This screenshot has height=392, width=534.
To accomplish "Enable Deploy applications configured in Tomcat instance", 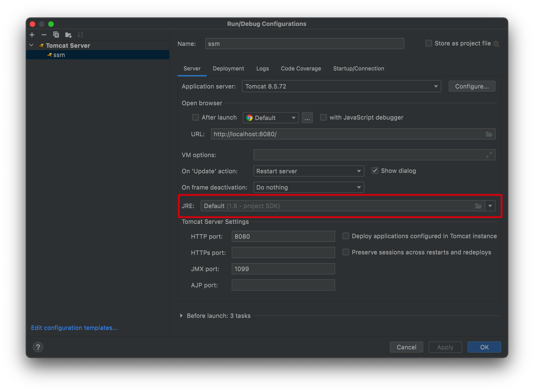I will 346,236.
